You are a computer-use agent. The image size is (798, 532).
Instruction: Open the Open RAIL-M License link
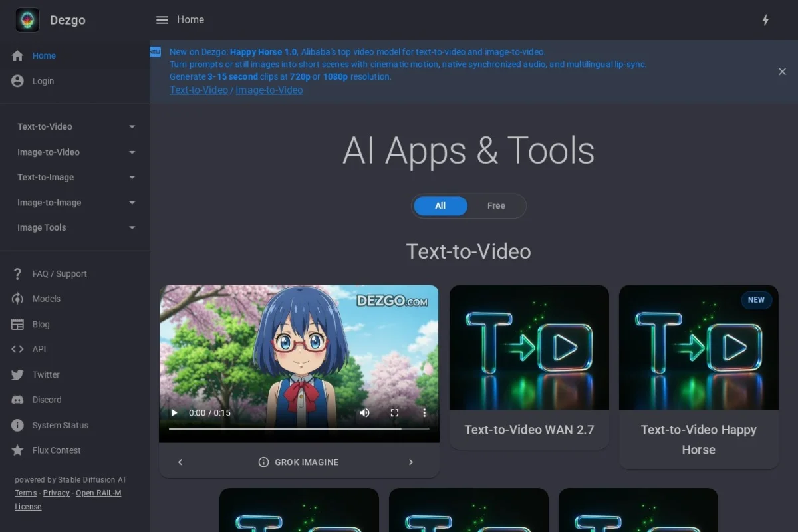click(x=68, y=500)
